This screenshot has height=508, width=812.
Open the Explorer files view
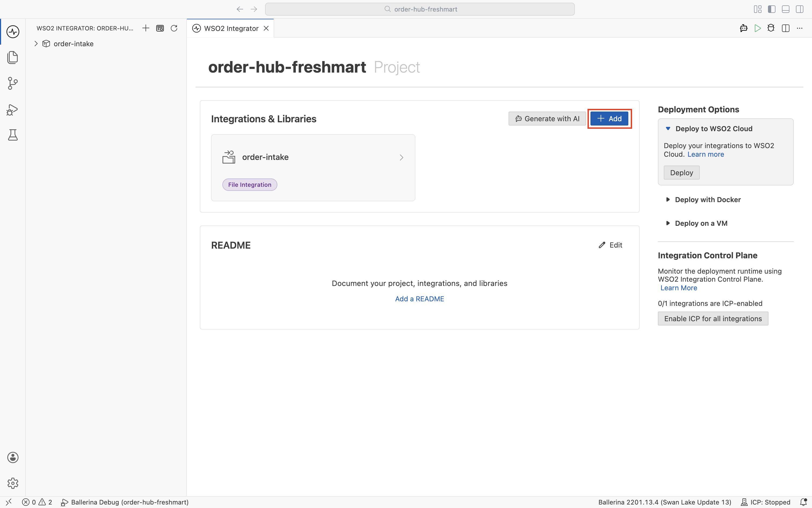point(13,58)
